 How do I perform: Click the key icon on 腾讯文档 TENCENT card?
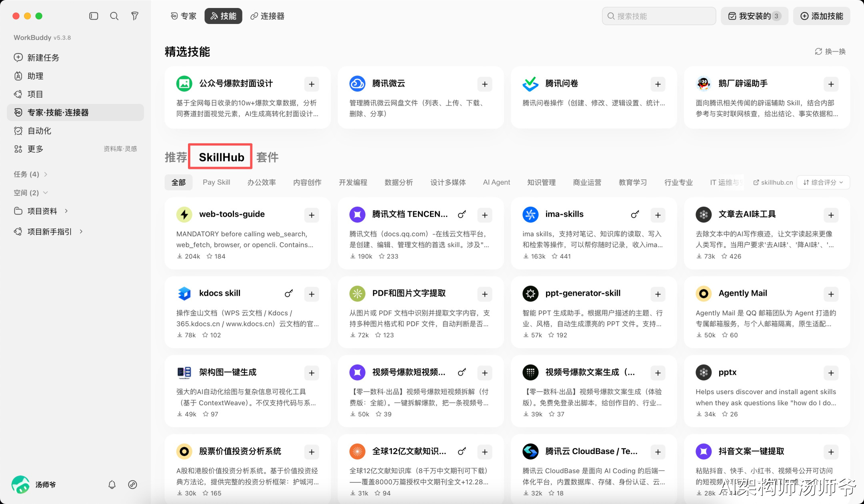[462, 215]
